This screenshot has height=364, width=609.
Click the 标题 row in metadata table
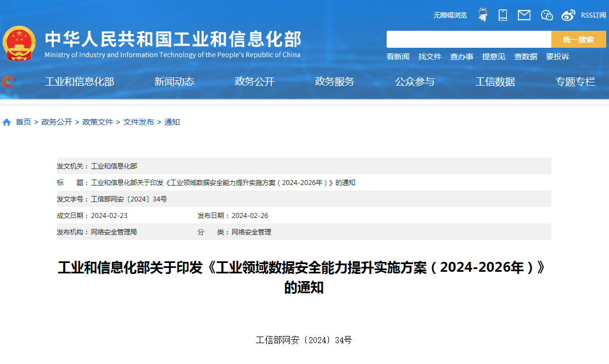pos(304,183)
